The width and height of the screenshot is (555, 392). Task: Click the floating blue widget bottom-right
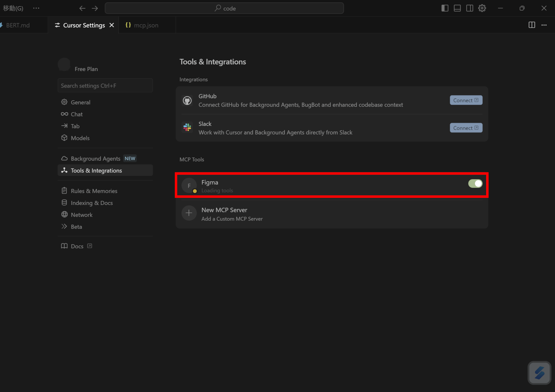coord(539,373)
